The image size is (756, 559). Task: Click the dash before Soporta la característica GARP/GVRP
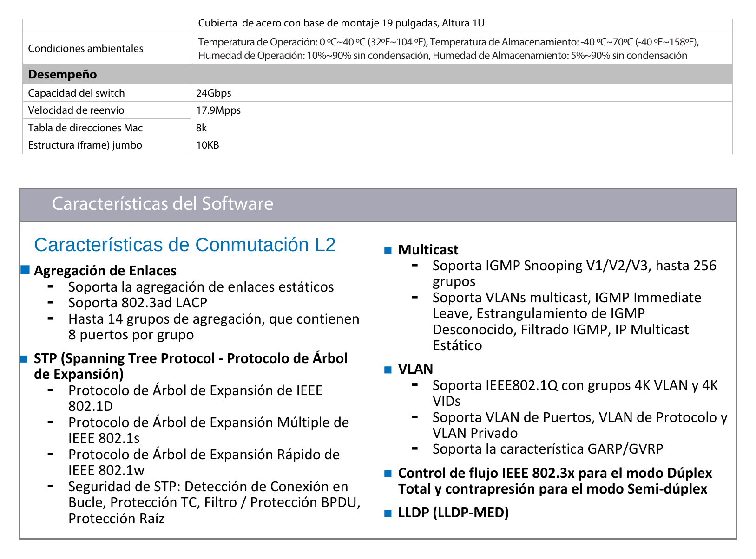tap(415, 448)
